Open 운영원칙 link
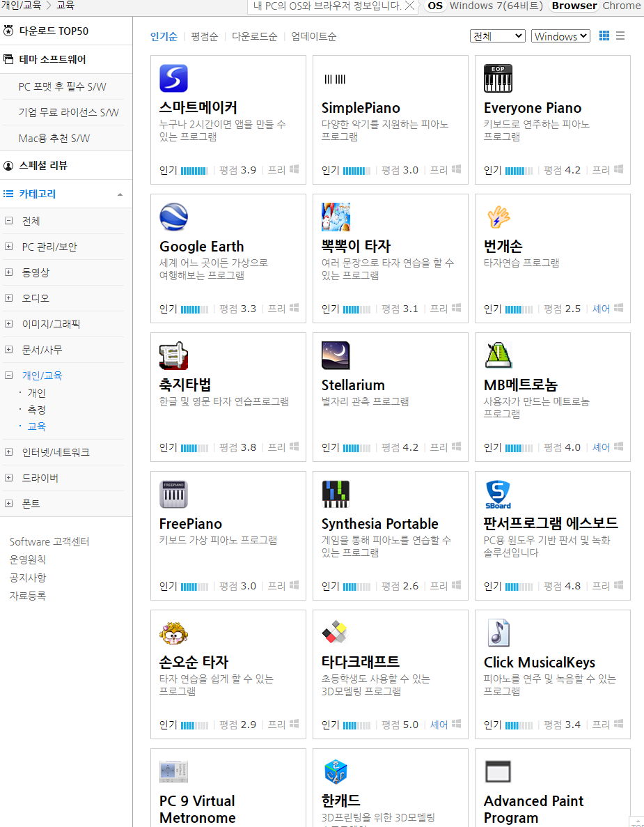 click(x=27, y=559)
